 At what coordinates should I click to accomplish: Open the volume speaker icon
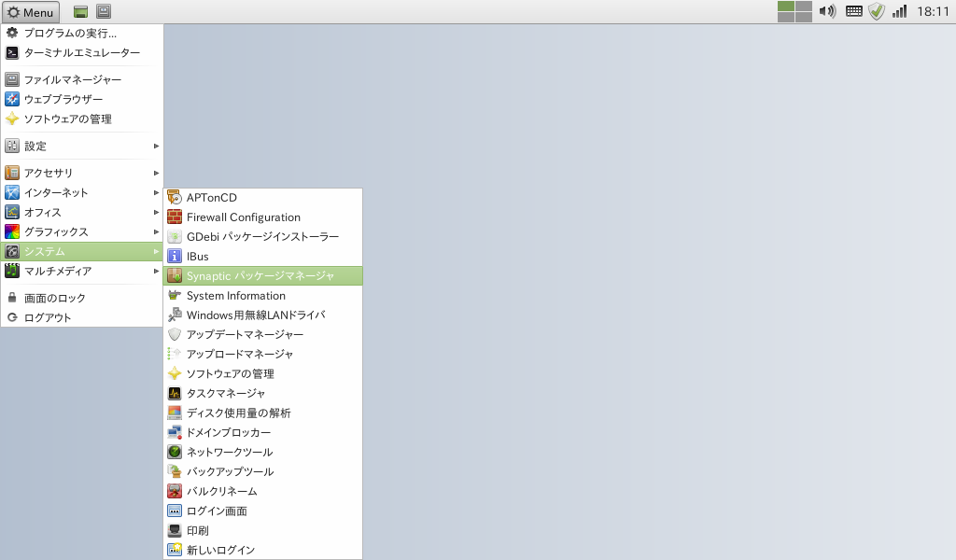pos(827,11)
